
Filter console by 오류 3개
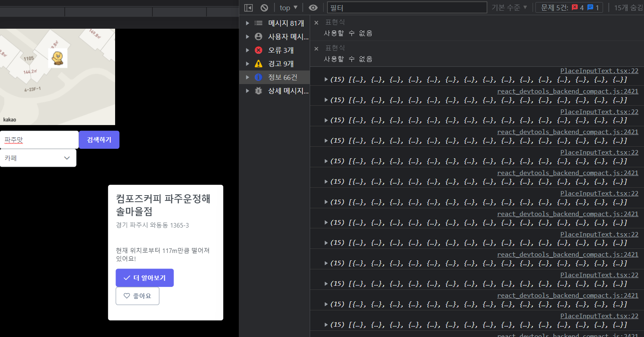(x=274, y=50)
